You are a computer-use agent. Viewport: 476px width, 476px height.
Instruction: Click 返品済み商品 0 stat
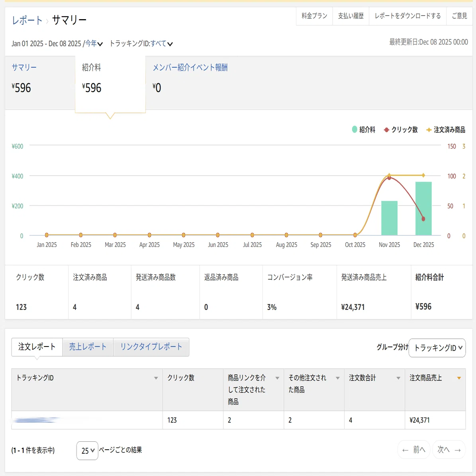click(231, 292)
